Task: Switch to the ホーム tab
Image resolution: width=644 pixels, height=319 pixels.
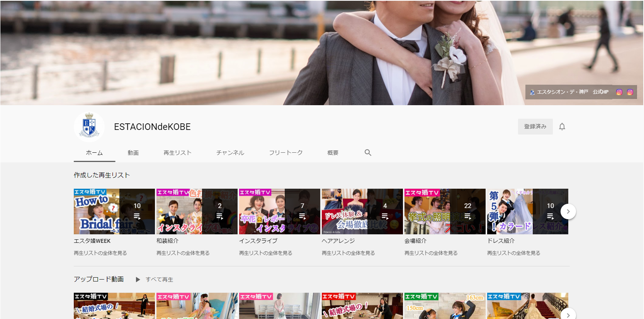Action: pyautogui.click(x=94, y=153)
